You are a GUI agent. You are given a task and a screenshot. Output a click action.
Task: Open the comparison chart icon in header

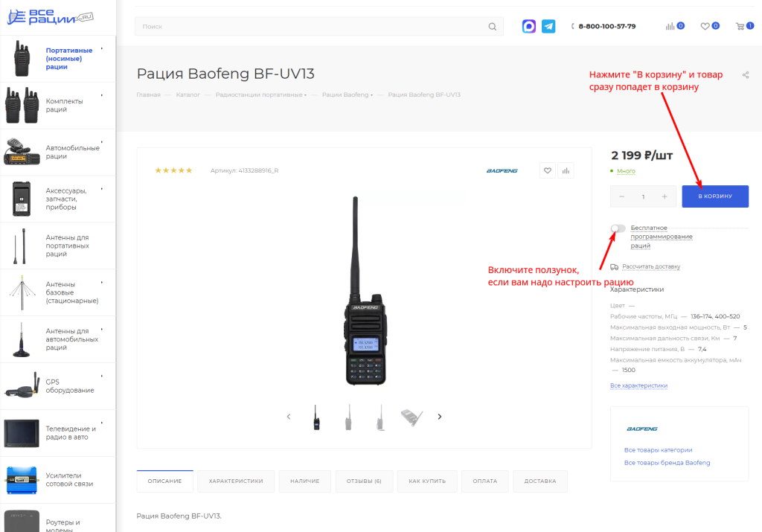point(670,26)
